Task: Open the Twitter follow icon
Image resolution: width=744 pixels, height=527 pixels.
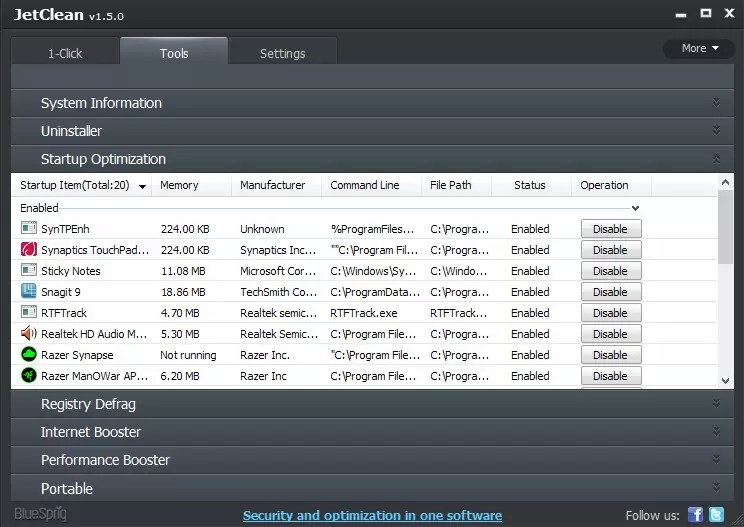Action: pyautogui.click(x=716, y=515)
